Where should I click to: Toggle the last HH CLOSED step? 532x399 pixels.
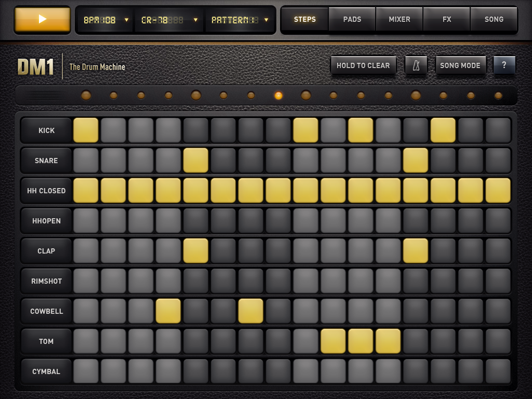[x=498, y=191]
